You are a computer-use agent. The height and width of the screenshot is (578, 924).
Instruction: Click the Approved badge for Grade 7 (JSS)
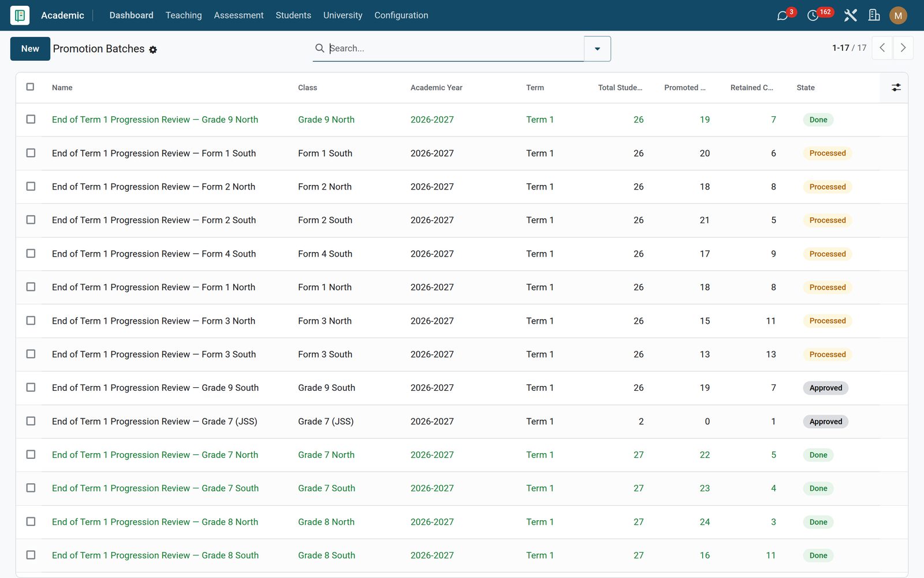(x=825, y=421)
